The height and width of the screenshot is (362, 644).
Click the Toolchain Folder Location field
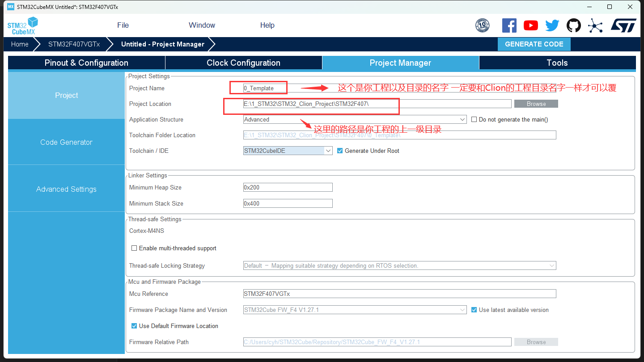[x=400, y=135]
